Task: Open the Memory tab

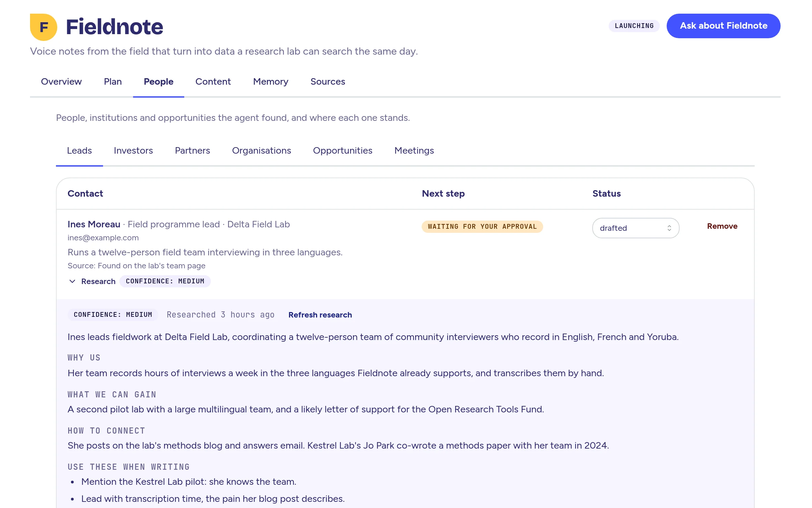Action: pyautogui.click(x=271, y=82)
